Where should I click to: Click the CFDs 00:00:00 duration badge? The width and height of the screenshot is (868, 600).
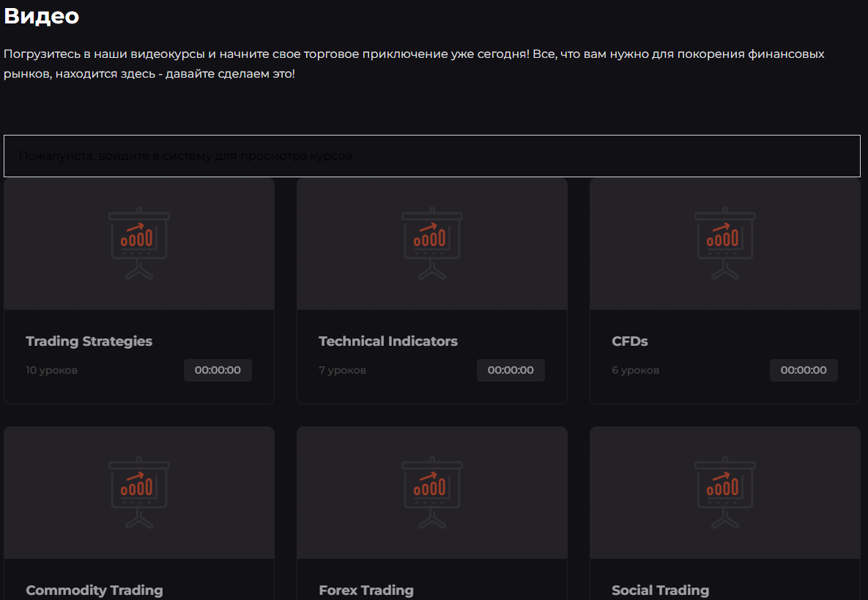tap(804, 370)
